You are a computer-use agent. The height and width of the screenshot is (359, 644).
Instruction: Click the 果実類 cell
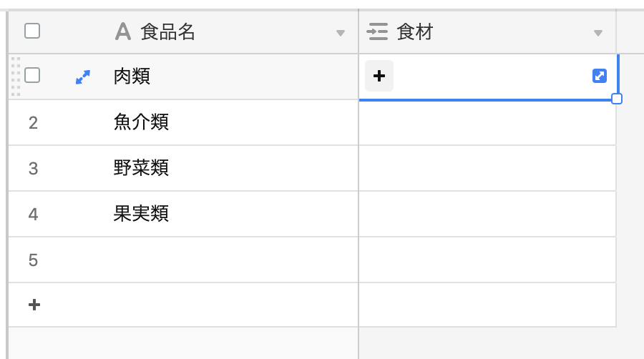[215, 214]
